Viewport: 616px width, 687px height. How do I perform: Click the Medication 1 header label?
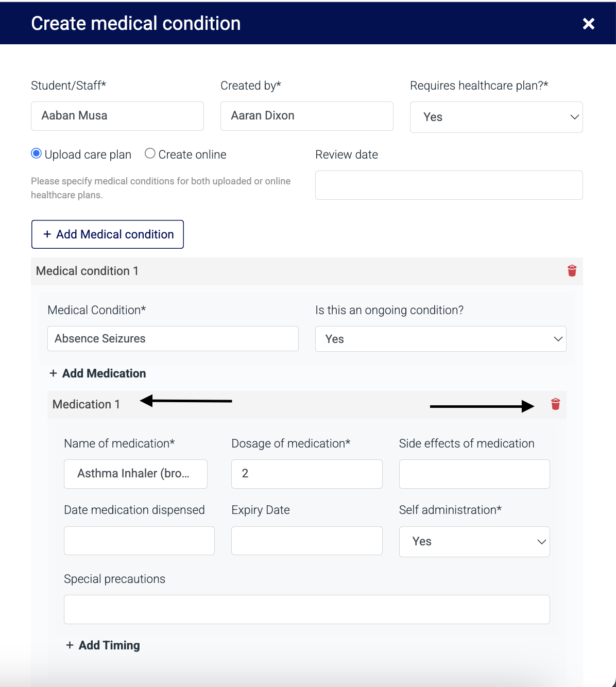pos(86,404)
